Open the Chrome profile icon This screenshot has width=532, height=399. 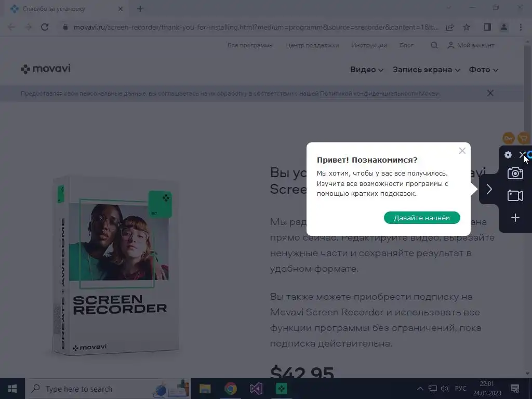tap(504, 27)
